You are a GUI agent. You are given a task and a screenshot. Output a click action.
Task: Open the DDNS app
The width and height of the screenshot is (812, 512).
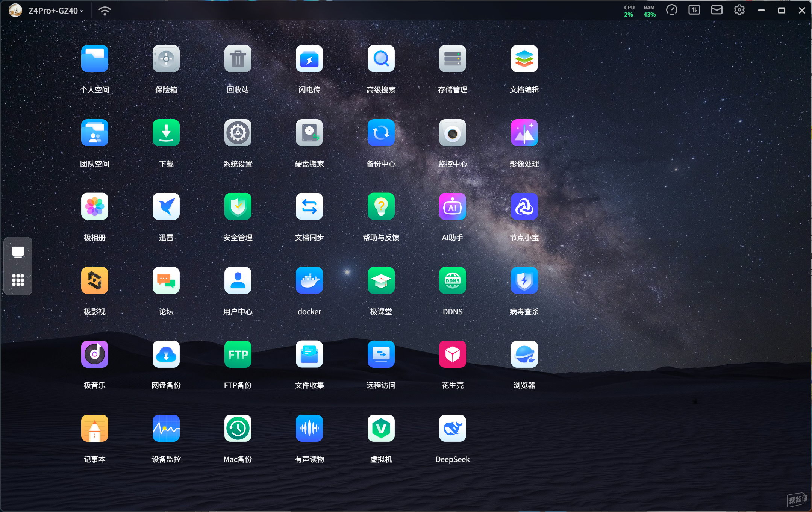point(453,281)
